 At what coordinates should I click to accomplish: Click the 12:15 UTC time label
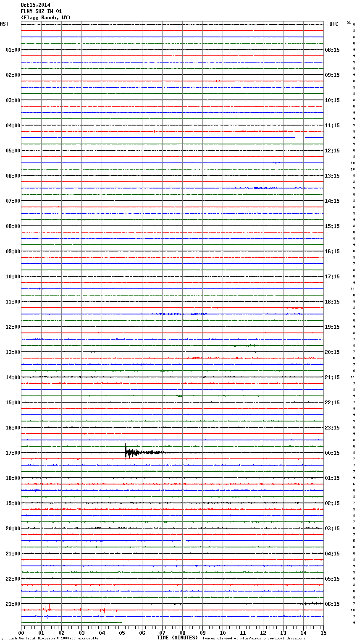[x=332, y=151]
